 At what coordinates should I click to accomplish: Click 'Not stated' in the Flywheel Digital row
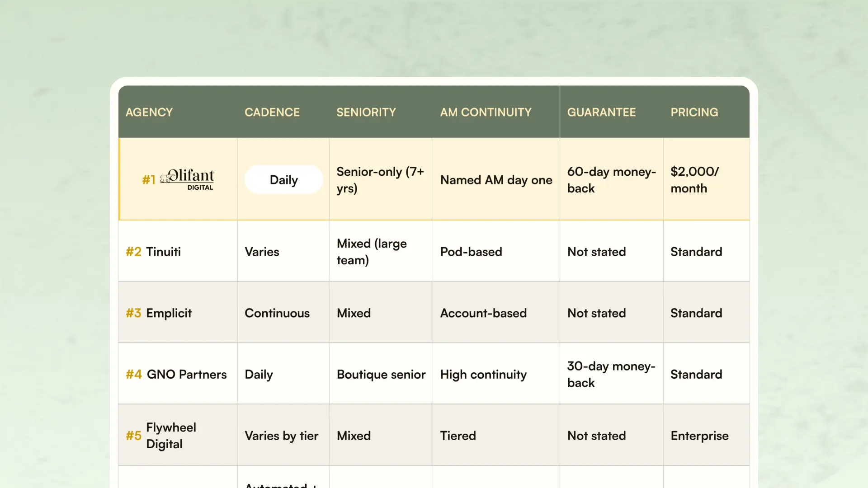(x=612, y=435)
